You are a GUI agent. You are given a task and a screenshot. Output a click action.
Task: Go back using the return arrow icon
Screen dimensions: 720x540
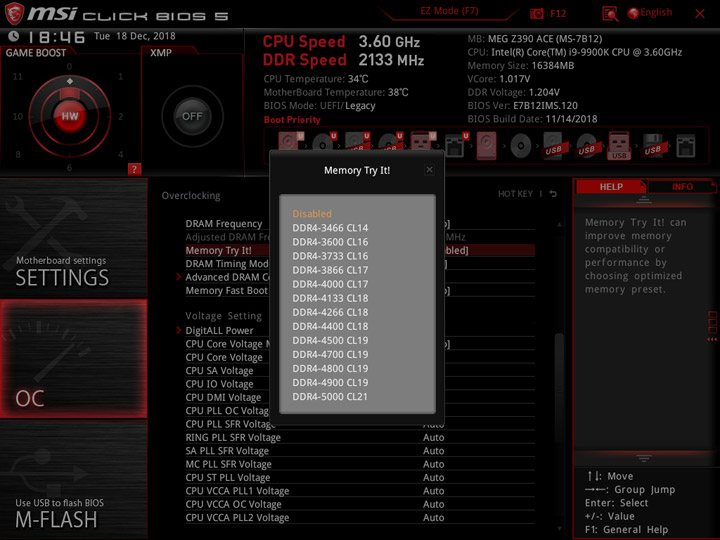pyautogui.click(x=553, y=194)
